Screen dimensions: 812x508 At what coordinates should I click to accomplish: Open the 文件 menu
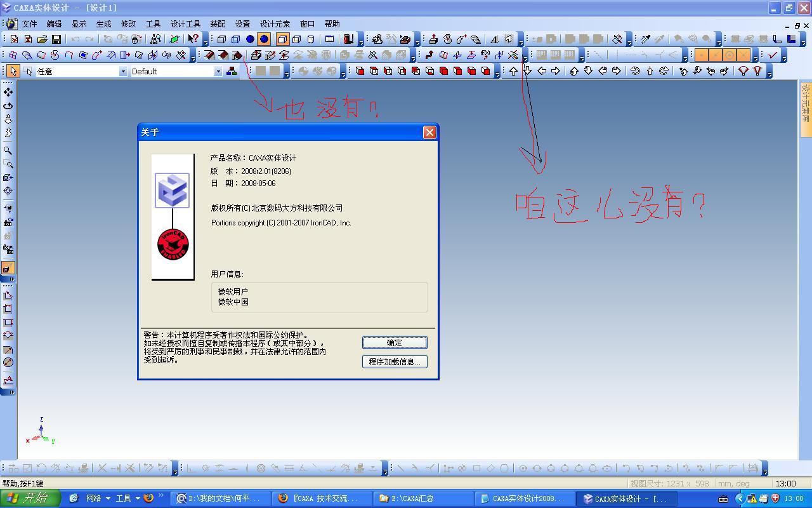click(30, 23)
